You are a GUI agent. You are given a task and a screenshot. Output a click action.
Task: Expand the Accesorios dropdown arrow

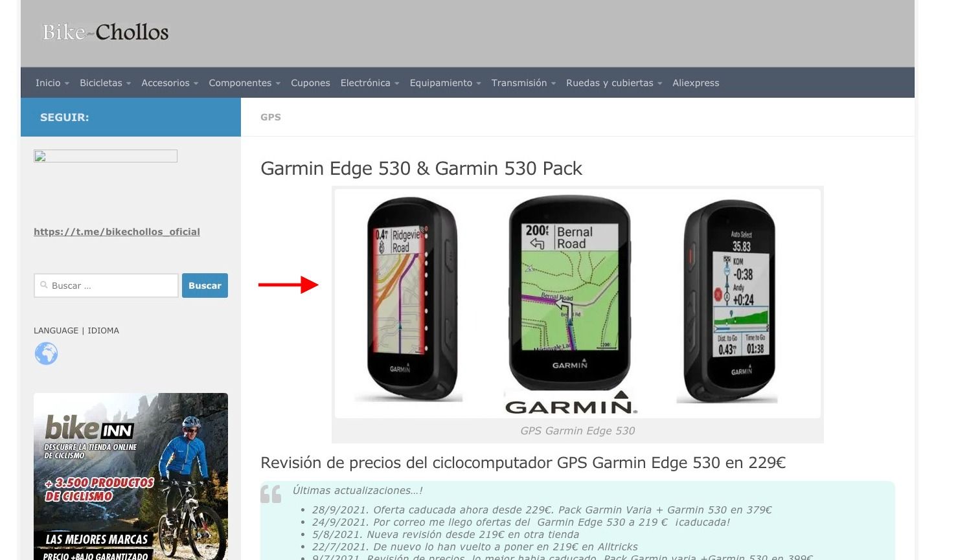coord(196,84)
